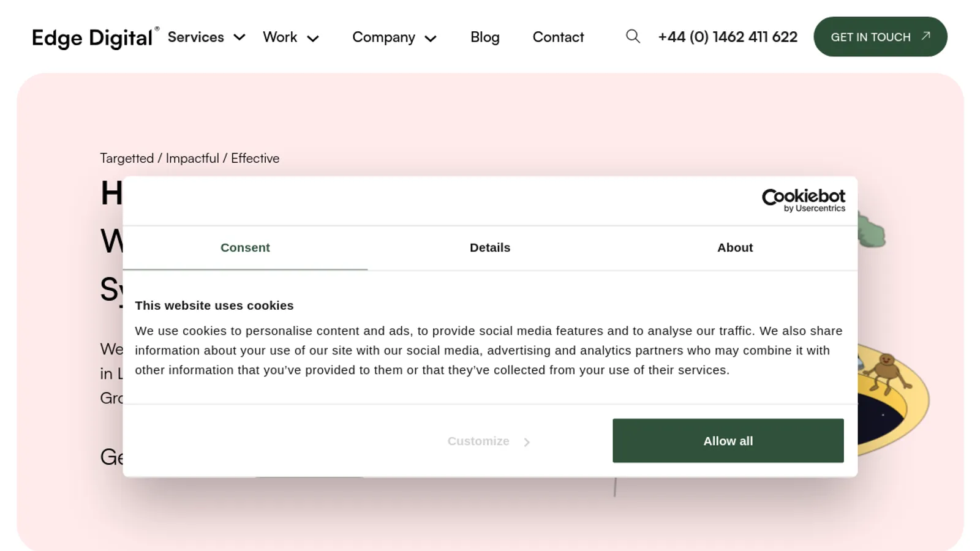Open the Company menu item
This screenshot has width=980, height=551.
383,37
